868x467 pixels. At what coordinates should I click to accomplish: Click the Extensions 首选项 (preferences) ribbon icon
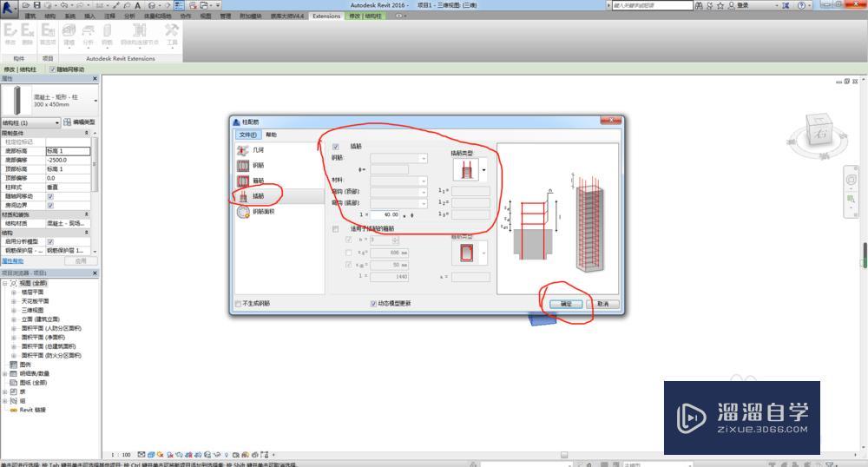coord(48,33)
